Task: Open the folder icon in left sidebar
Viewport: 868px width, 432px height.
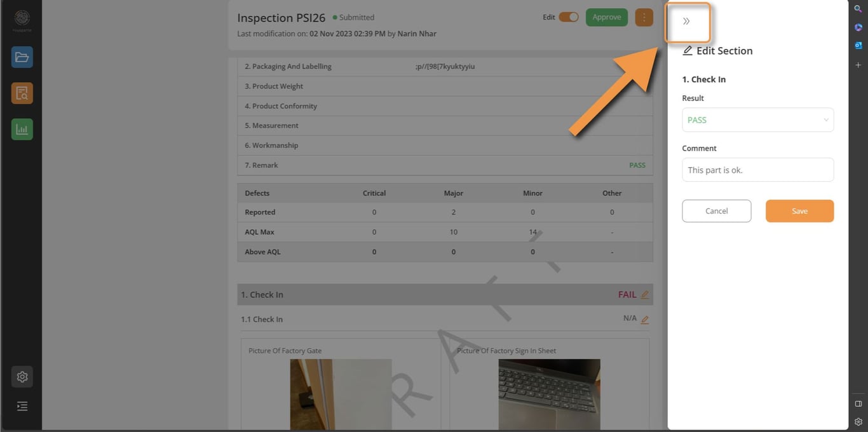Action: click(22, 57)
